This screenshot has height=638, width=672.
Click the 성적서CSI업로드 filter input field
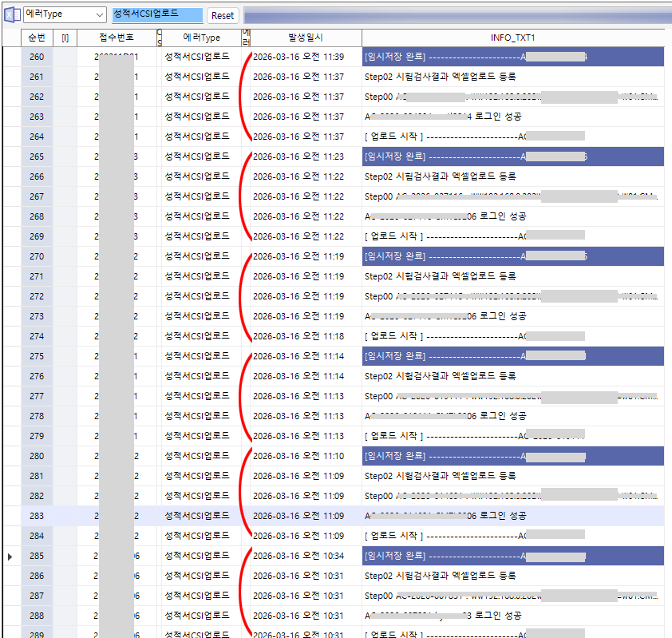(x=157, y=14)
